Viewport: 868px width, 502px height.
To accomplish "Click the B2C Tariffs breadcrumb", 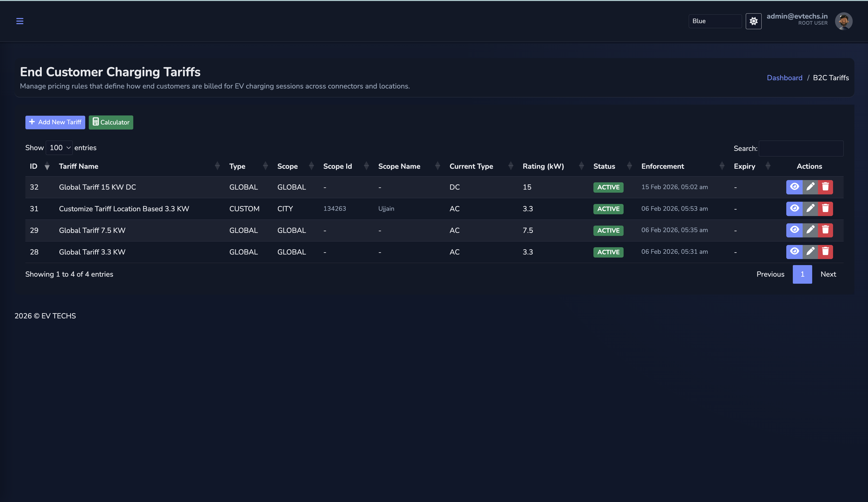I will (x=831, y=77).
